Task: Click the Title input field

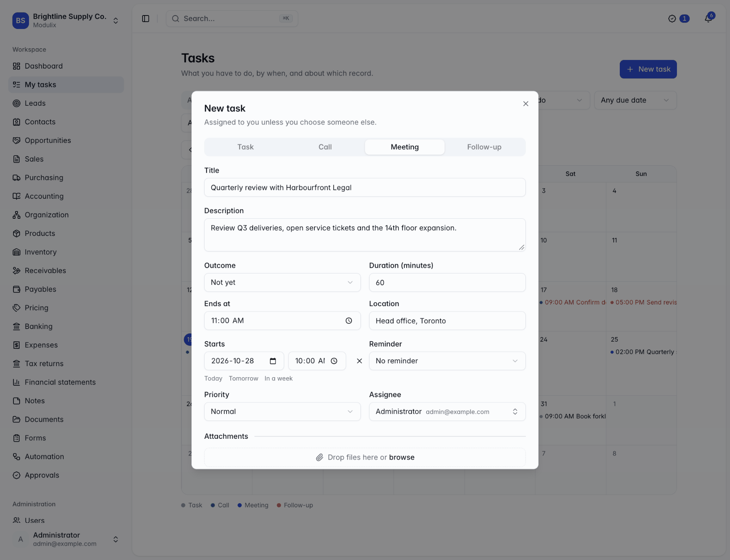Action: (365, 187)
